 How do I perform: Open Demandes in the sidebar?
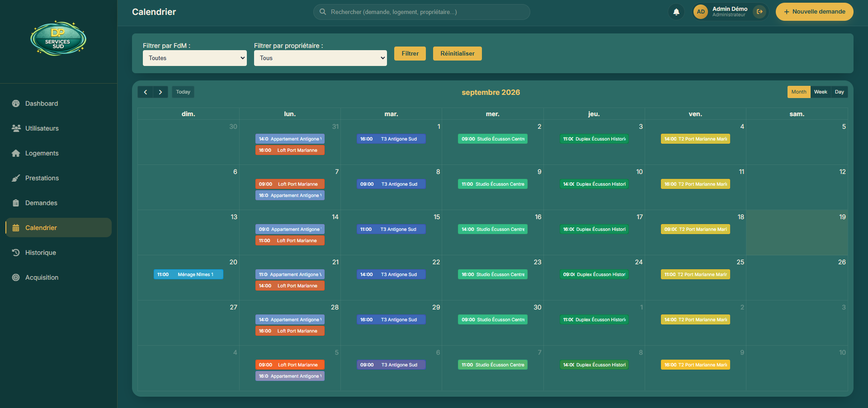click(58, 203)
